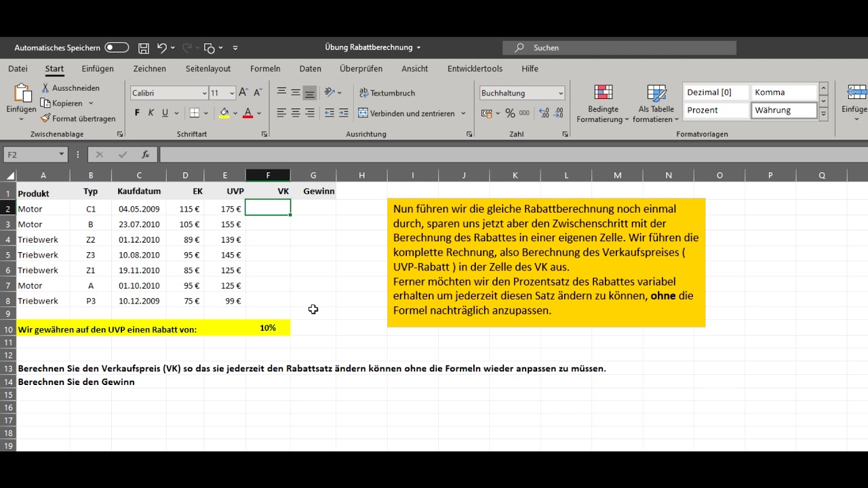
Task: Click the Redo arrow icon
Action: [x=187, y=47]
